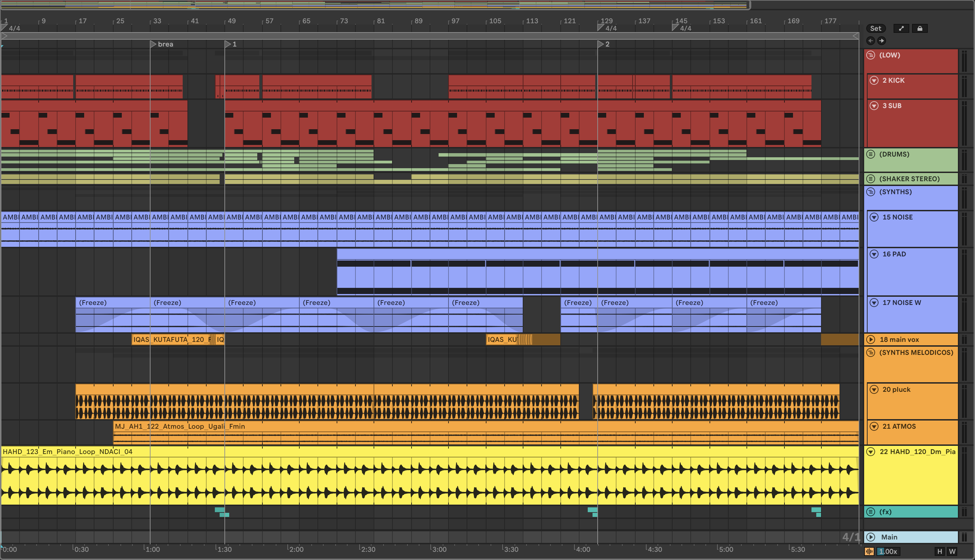Select the (SYNTHS MELODICOS) track header
This screenshot has height=560, width=975.
click(916, 352)
